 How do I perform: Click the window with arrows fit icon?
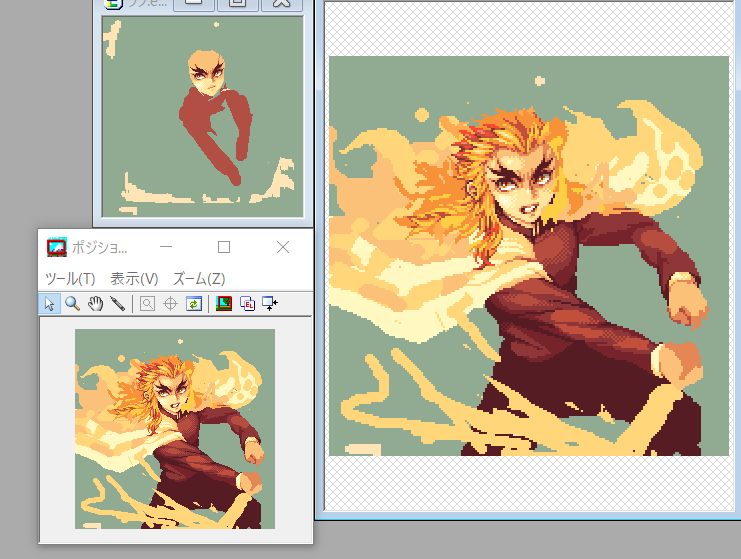coord(270,303)
